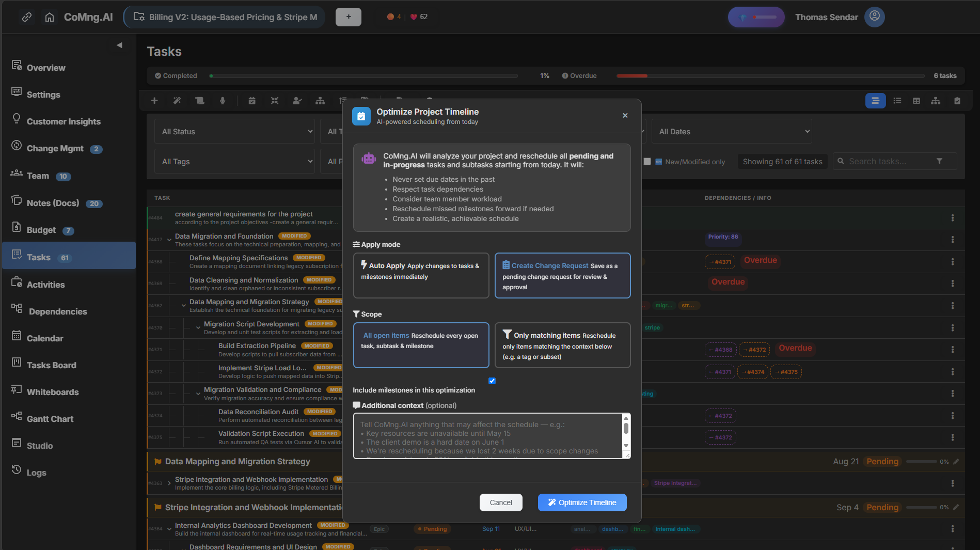Click the home icon in top bar
Screen dimensions: 980x550
(x=50, y=17)
